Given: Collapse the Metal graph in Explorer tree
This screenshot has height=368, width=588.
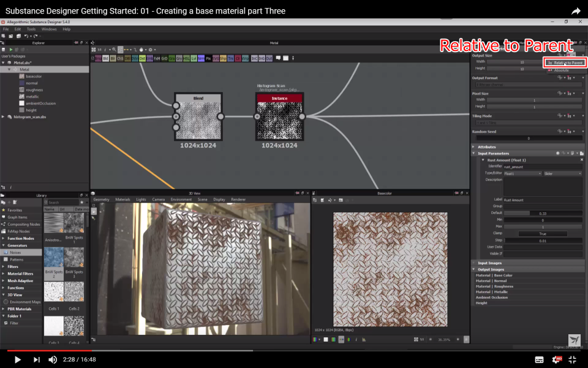Looking at the screenshot, I should point(9,69).
